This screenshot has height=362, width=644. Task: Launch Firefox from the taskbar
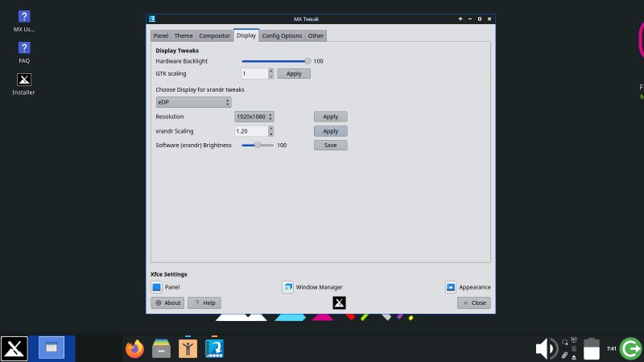[134, 348]
